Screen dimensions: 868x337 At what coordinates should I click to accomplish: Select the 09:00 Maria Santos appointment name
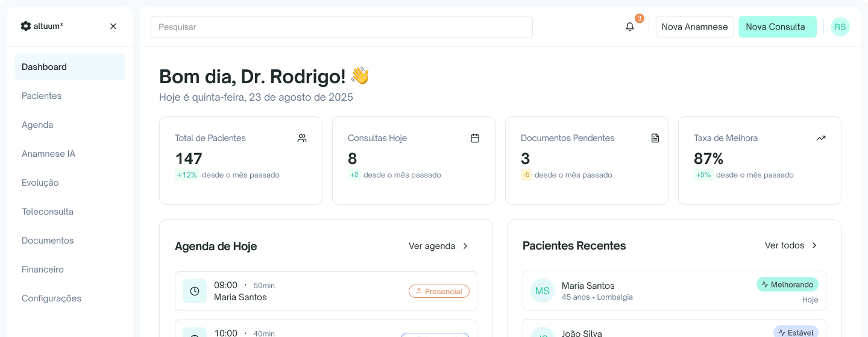pos(241,297)
